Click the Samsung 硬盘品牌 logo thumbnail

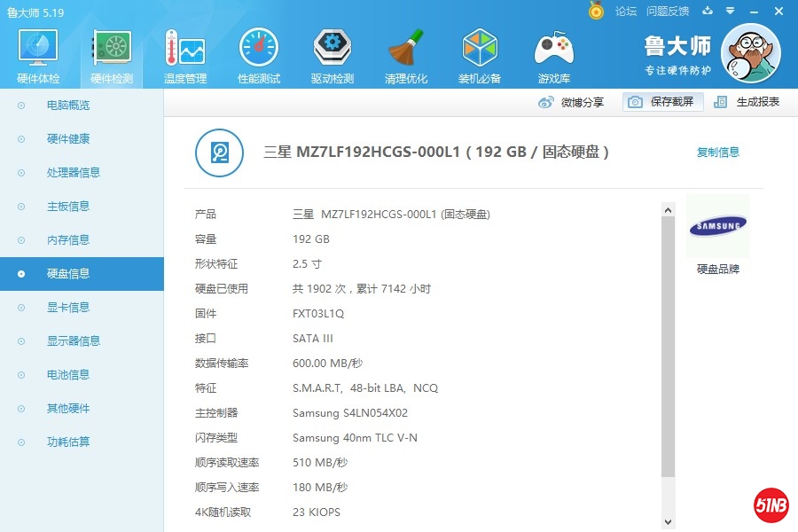717,227
